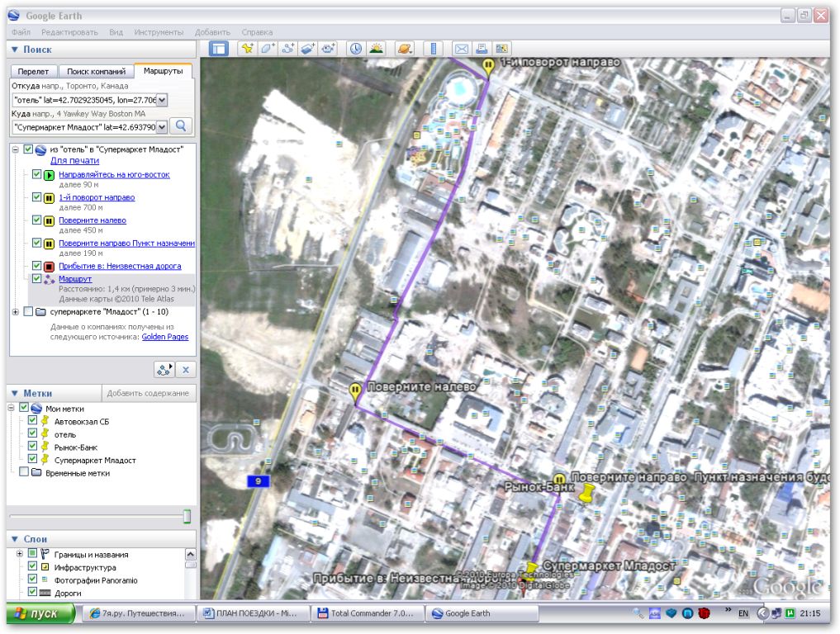Show historical imagery with the clock icon
The image size is (840, 634).
pos(356,49)
